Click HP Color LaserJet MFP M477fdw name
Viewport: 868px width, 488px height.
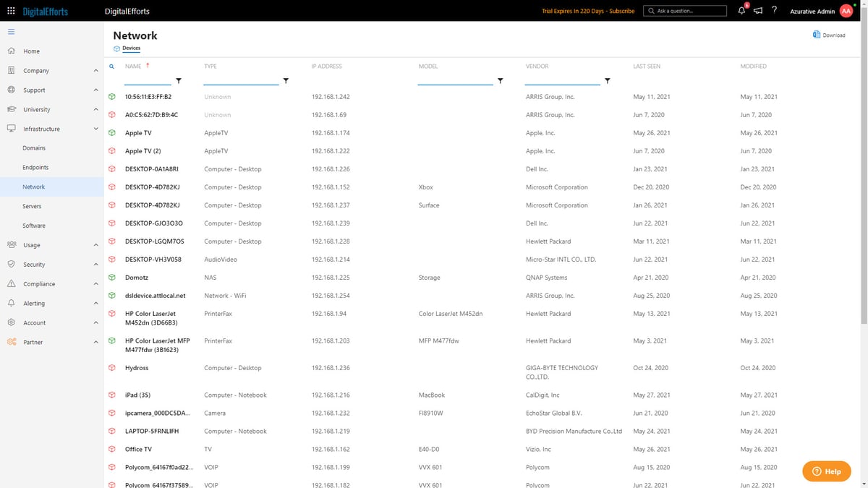click(x=158, y=346)
